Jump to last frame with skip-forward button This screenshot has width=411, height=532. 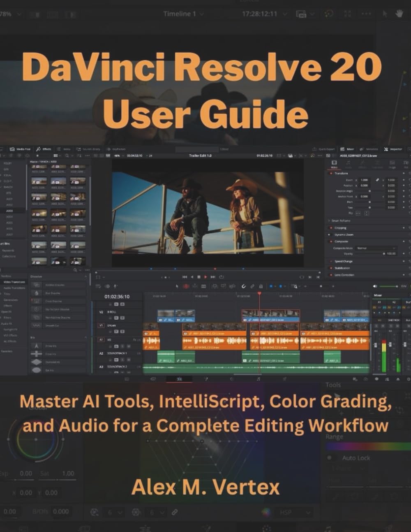213,277
